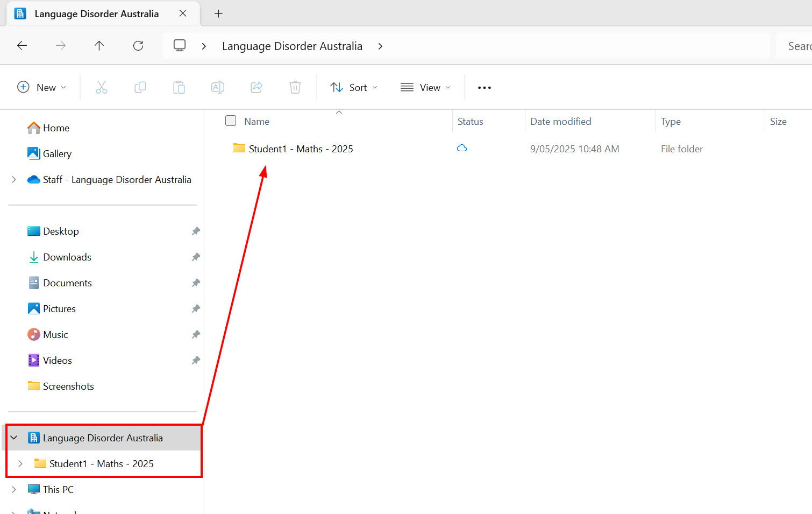This screenshot has width=812, height=514.
Task: Click the Rename icon in toolbar
Action: [x=218, y=87]
